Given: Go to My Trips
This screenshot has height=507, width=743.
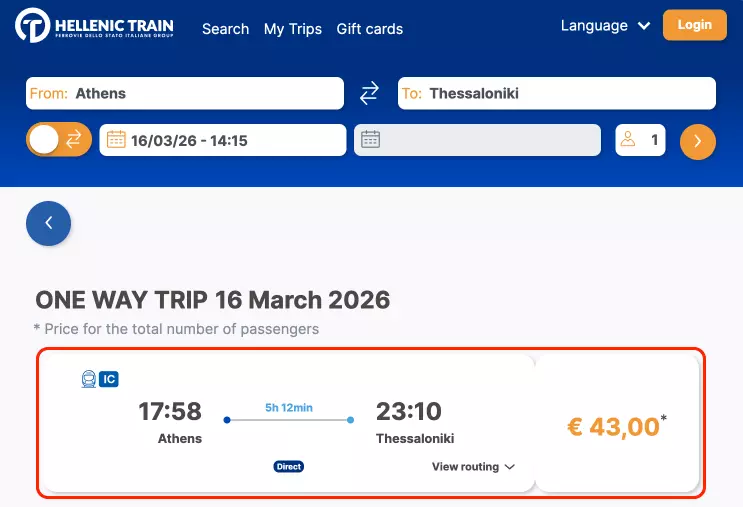Looking at the screenshot, I should pyautogui.click(x=292, y=29).
